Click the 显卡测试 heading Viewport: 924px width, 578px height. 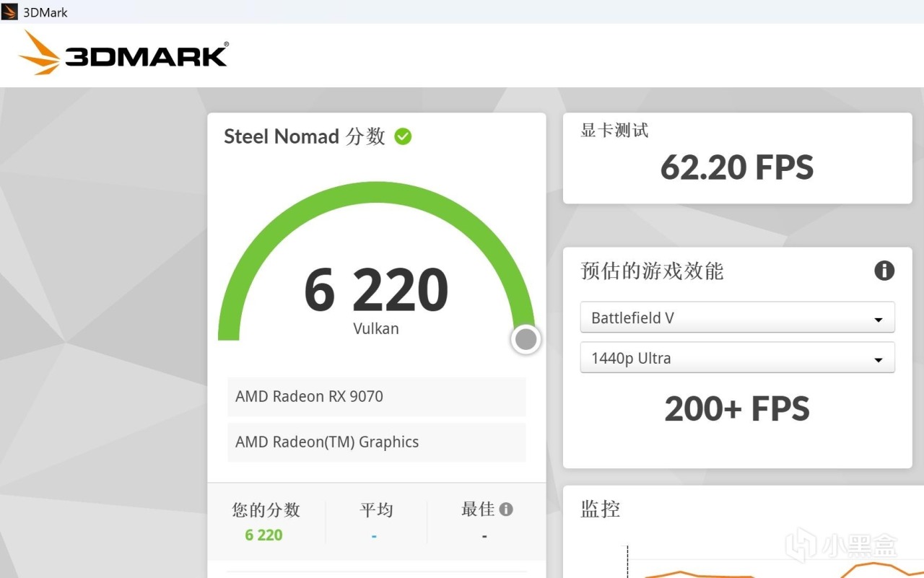614,131
